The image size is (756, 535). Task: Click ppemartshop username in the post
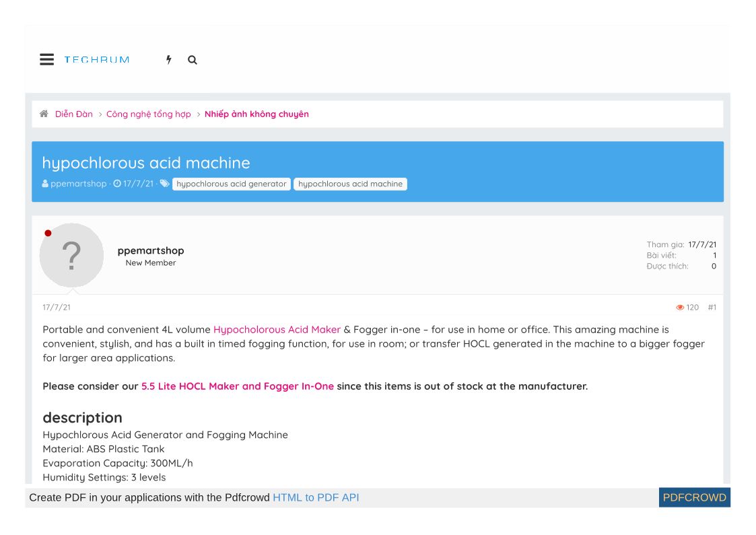point(151,250)
